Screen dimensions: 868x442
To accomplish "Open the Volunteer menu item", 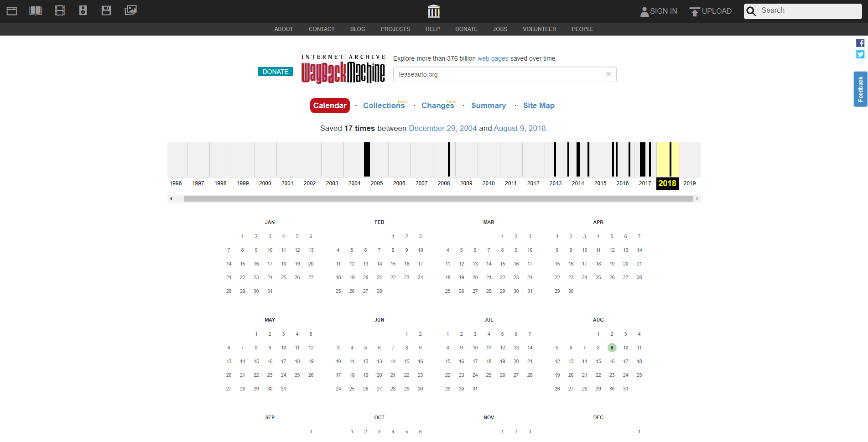I will pos(540,29).
